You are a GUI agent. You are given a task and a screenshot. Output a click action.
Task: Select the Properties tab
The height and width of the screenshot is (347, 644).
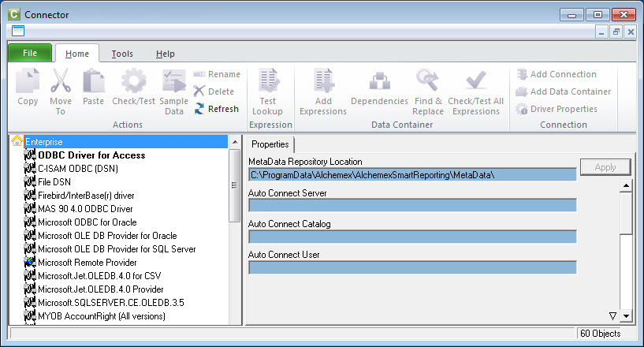[270, 144]
